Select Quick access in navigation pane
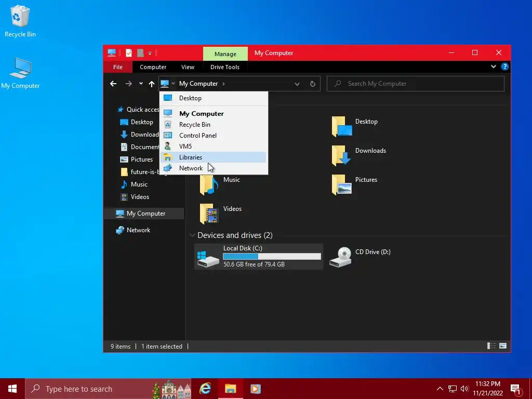Viewport: 532px width, 399px height. pos(138,109)
